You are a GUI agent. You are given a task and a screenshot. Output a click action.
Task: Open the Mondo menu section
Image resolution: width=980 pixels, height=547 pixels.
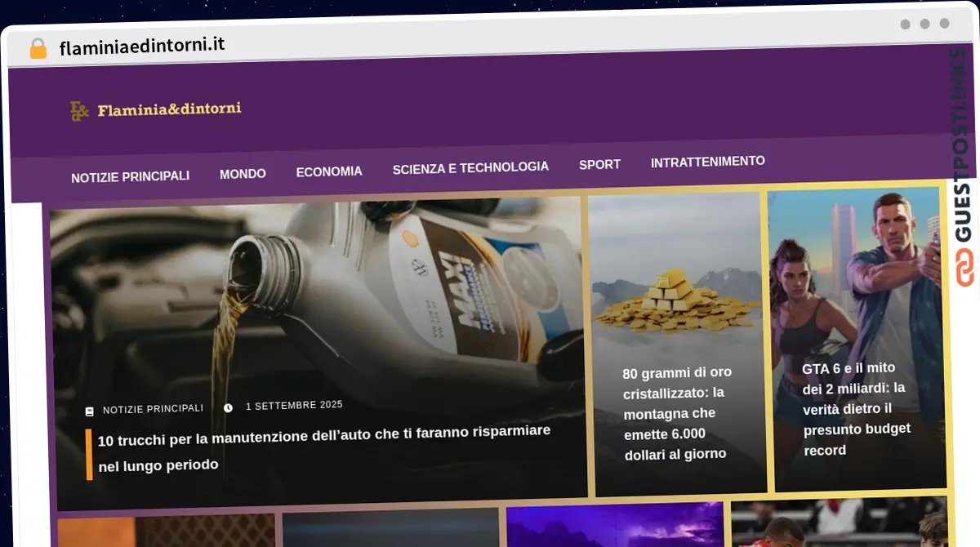[243, 174]
